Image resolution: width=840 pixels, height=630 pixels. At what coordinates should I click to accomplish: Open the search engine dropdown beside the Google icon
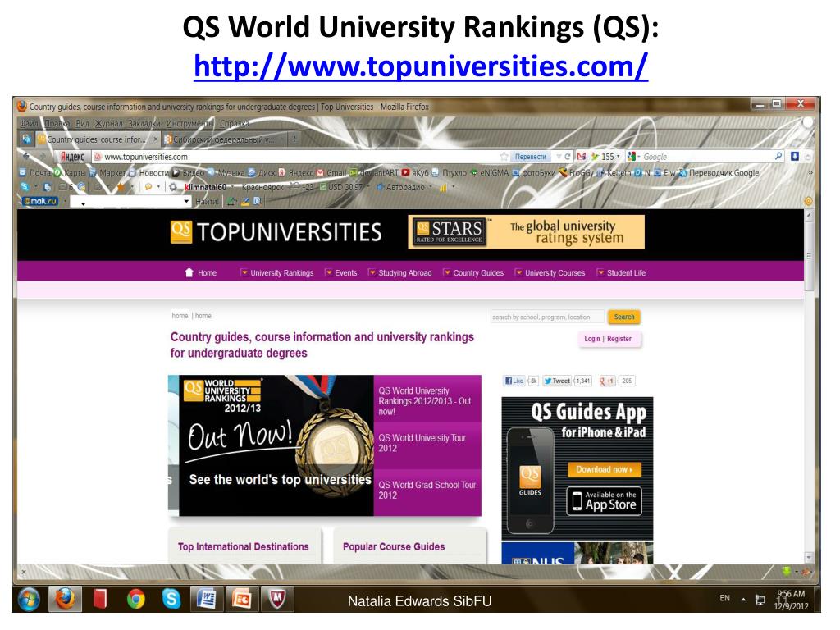click(638, 157)
